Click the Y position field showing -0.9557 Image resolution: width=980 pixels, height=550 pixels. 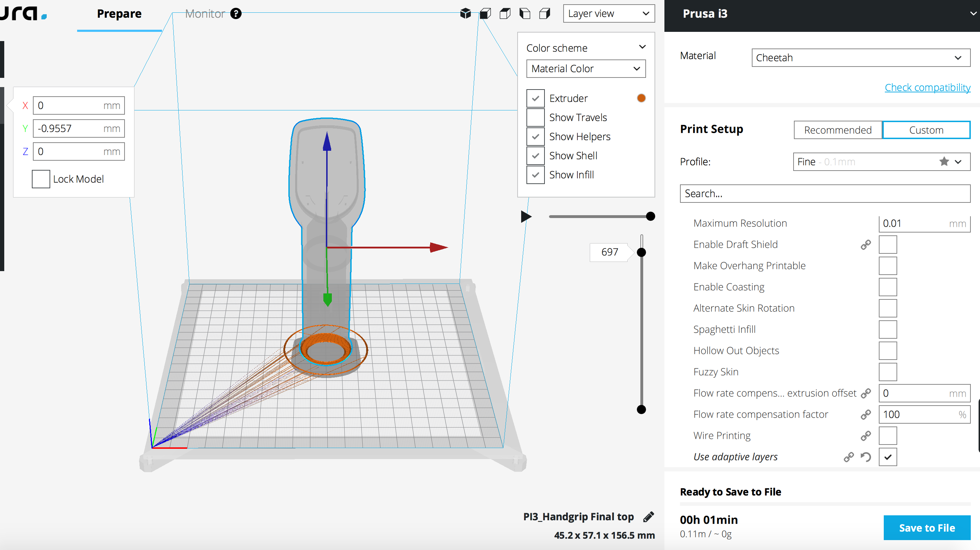pyautogui.click(x=79, y=128)
